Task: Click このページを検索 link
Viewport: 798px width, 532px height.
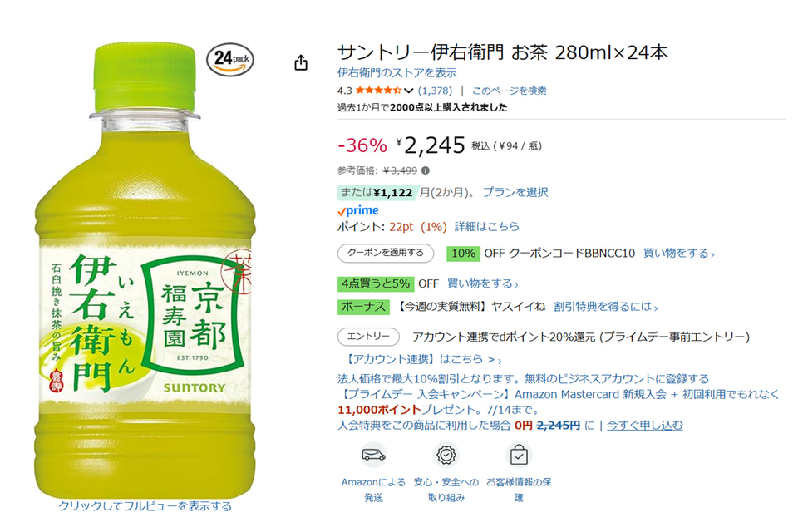Action: tap(510, 91)
